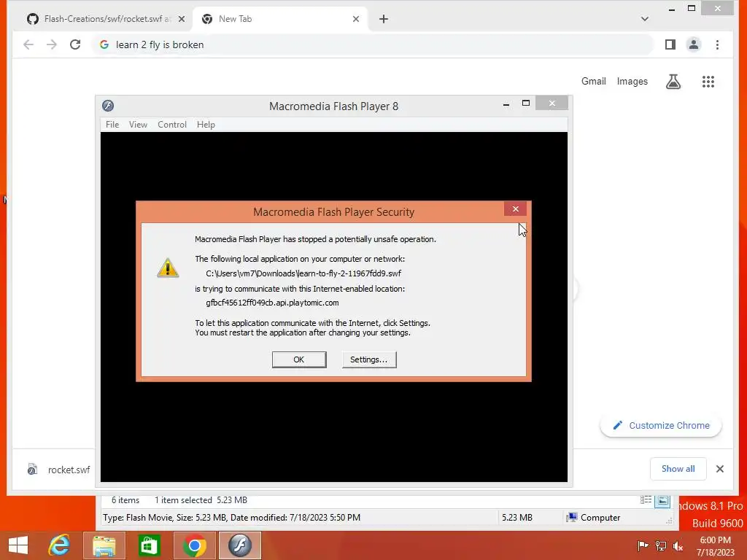Screen dimensions: 747x560
Task: Dismiss the Chrome downloads bar
Action: point(720,469)
